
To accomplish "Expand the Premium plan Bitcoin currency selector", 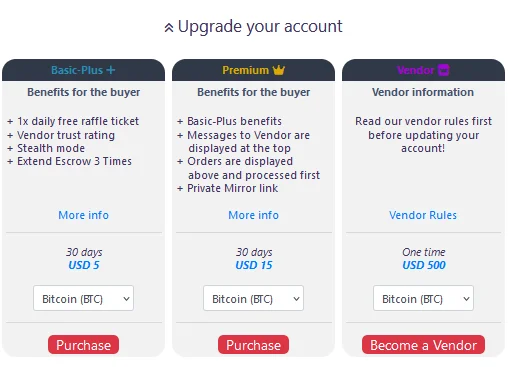I will [x=253, y=298].
